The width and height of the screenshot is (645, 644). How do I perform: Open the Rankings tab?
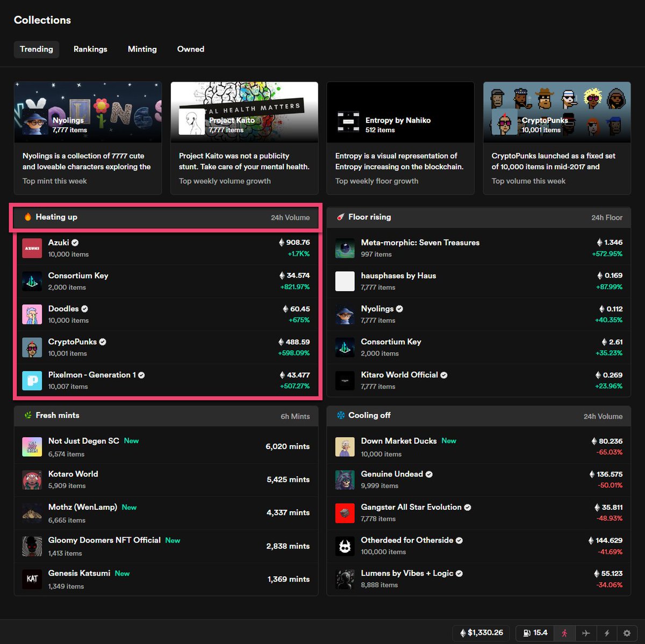[x=90, y=49]
